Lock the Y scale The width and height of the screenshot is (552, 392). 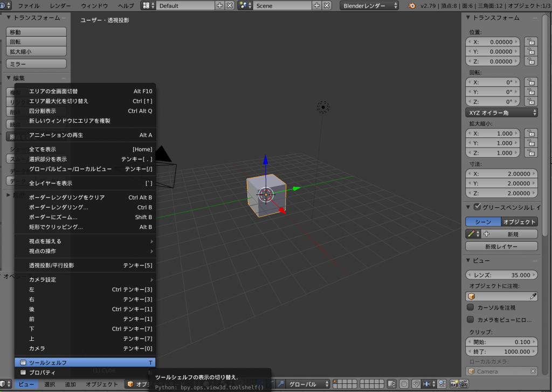[531, 143]
